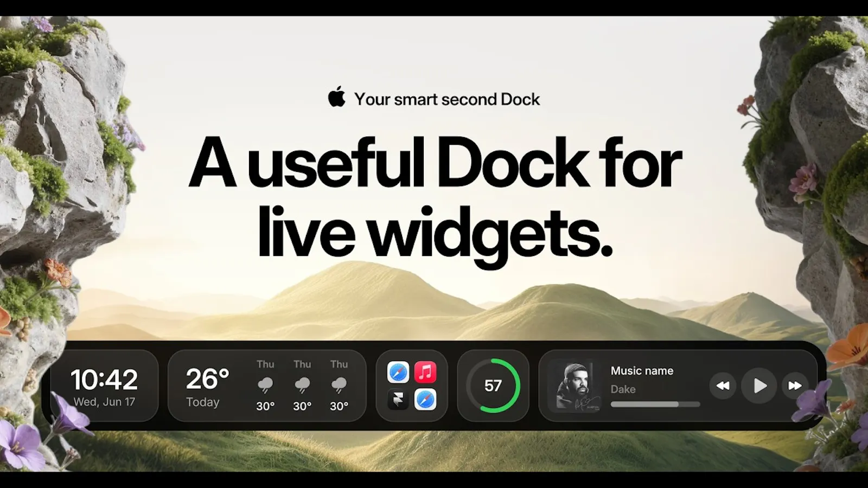The image size is (868, 488).
Task: Rewind to the previous track
Action: point(723,386)
